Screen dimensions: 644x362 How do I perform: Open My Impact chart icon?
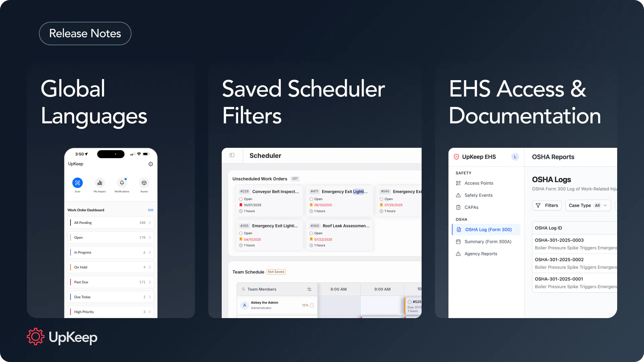click(x=100, y=183)
